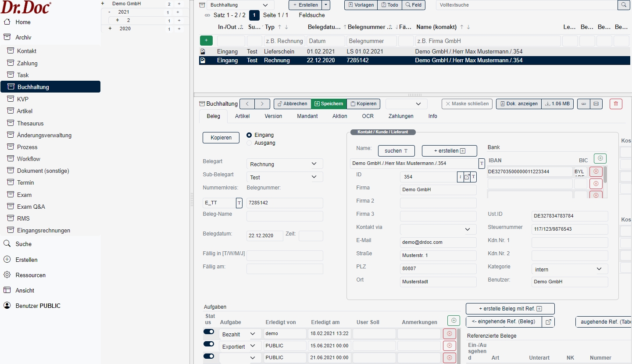Click the Abbrechen button
The width and height of the screenshot is (632, 364).
pyautogui.click(x=293, y=104)
